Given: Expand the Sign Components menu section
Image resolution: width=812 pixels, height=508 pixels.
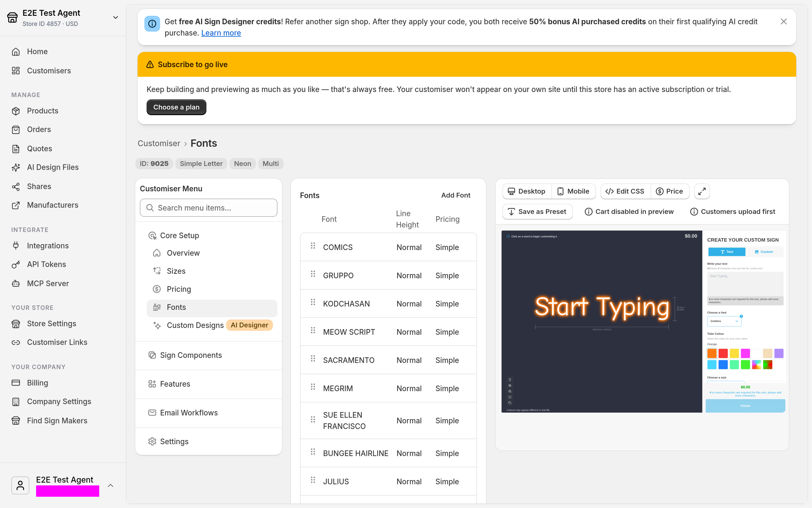Looking at the screenshot, I should 208,356.
